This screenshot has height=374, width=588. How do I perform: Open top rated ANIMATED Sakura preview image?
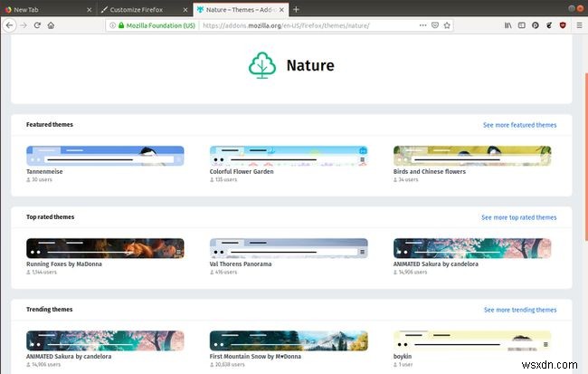click(x=472, y=248)
